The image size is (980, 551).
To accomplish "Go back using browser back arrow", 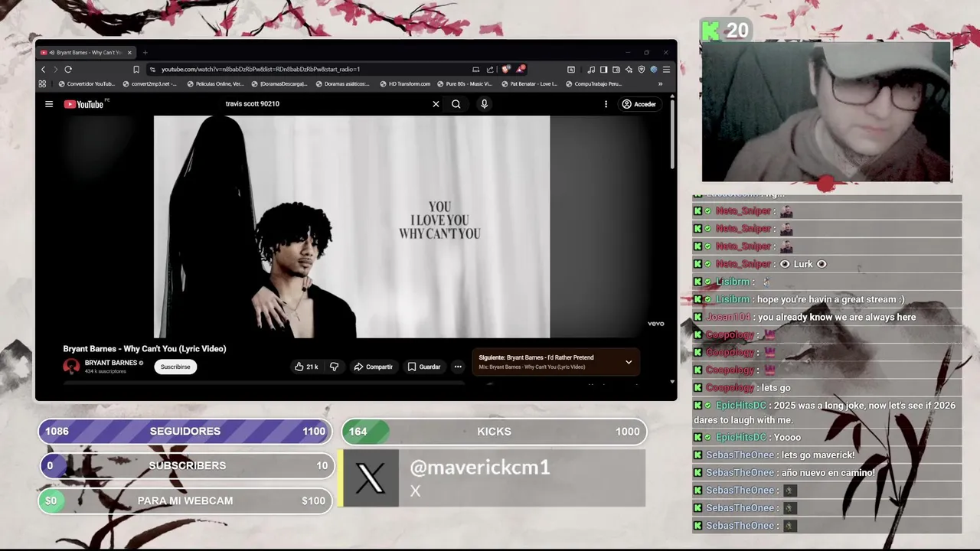I will 43,69.
